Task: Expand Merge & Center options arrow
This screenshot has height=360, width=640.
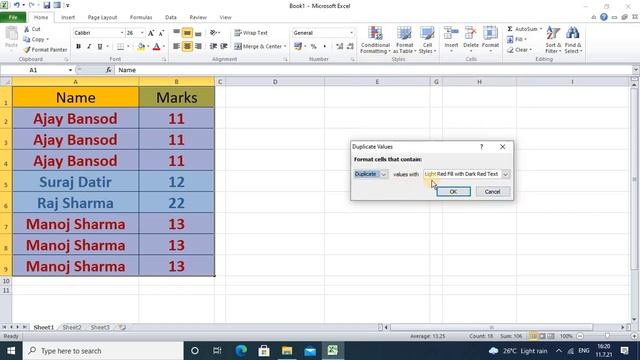Action: click(x=285, y=47)
